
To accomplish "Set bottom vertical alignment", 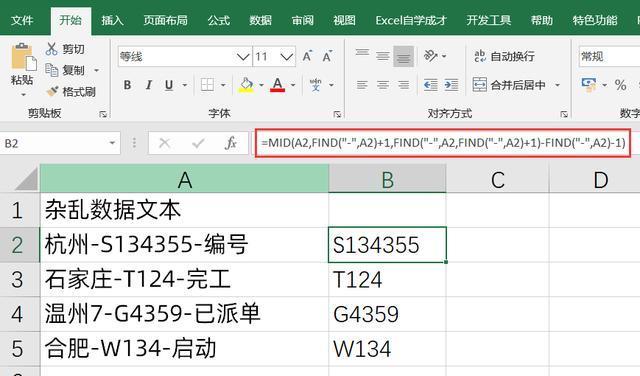I will 403,56.
